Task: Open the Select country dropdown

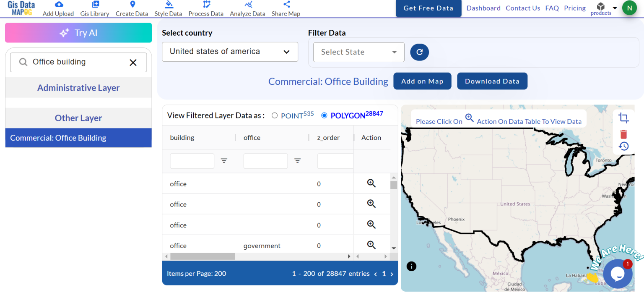Action: (x=230, y=52)
